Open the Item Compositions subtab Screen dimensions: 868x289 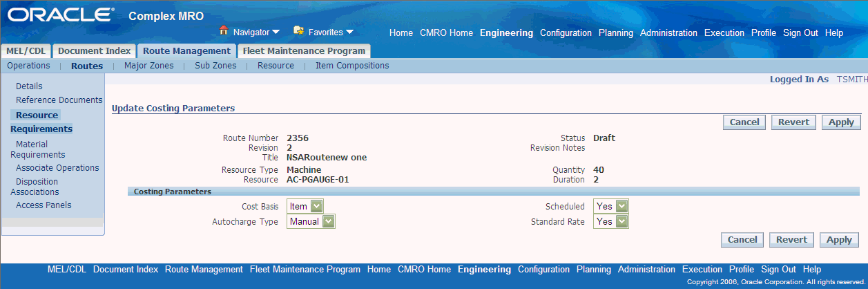[352, 66]
